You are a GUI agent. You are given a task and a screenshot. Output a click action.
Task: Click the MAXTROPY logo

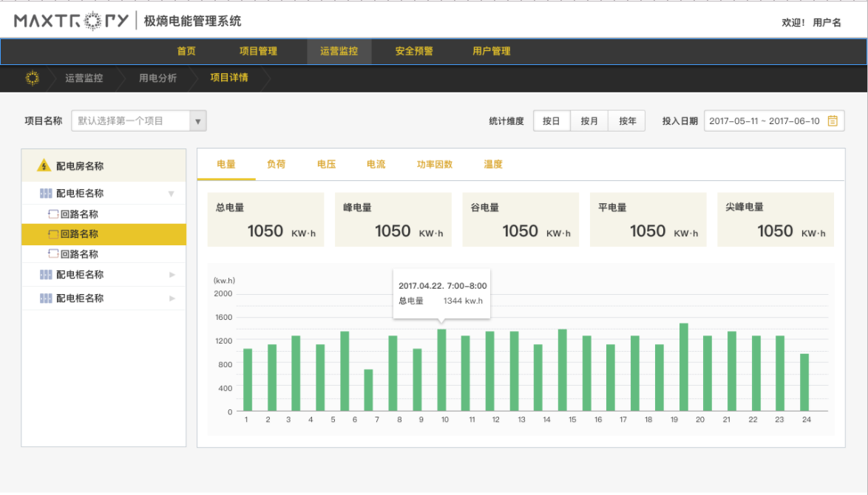(x=72, y=21)
